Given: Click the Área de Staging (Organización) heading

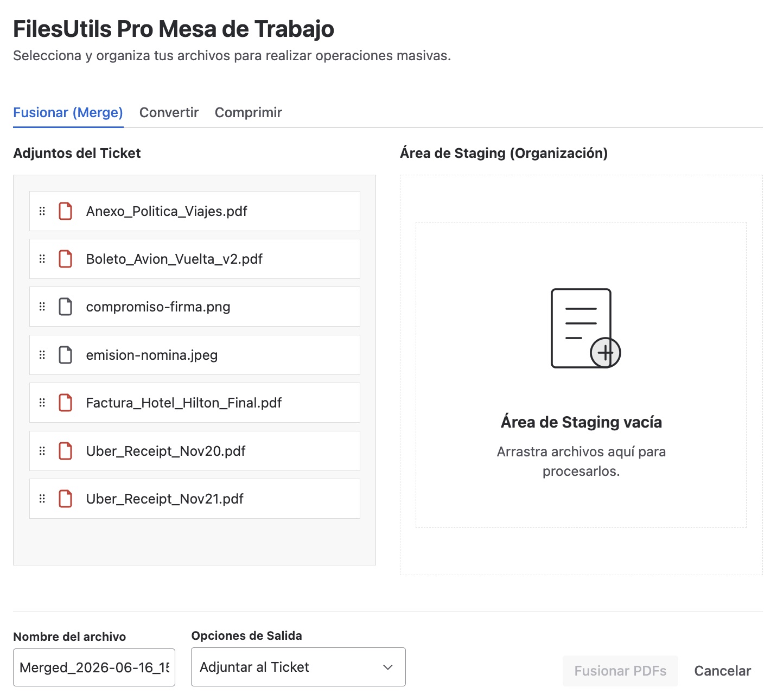Looking at the screenshot, I should [504, 153].
